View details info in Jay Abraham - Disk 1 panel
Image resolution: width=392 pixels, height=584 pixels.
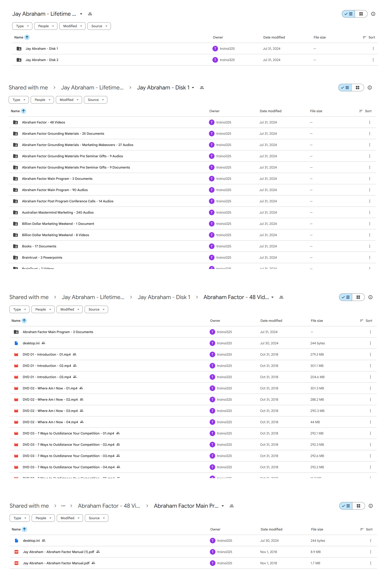369,88
